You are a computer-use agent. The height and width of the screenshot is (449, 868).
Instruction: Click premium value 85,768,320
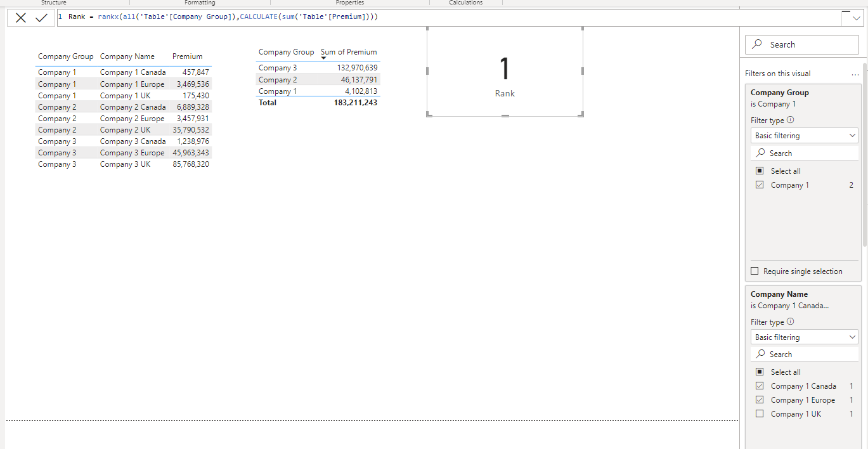click(191, 164)
